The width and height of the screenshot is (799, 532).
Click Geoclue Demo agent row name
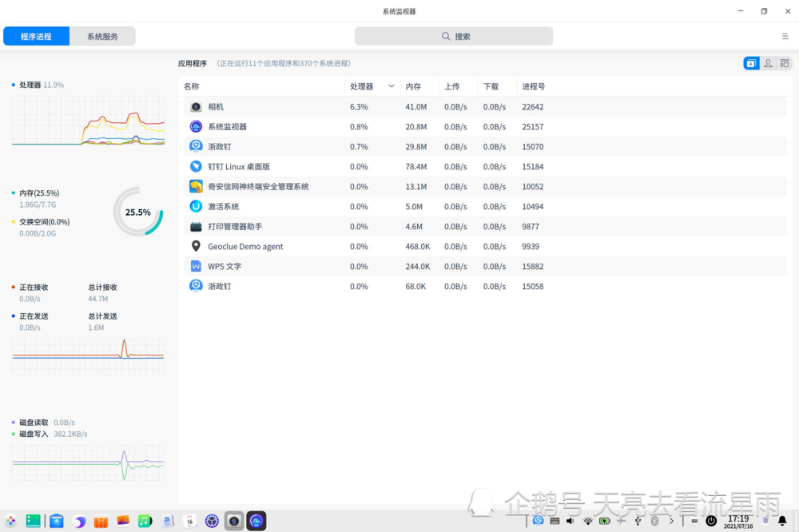(x=245, y=246)
